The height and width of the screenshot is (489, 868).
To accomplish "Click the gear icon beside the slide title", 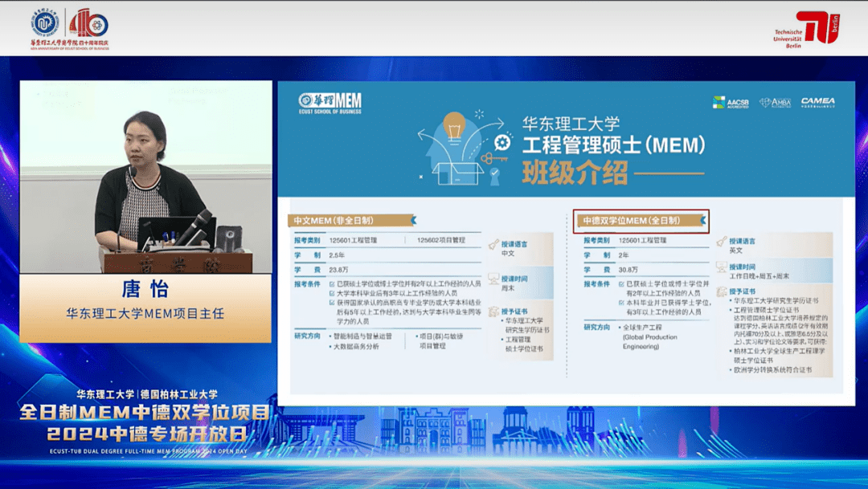I will point(503,143).
